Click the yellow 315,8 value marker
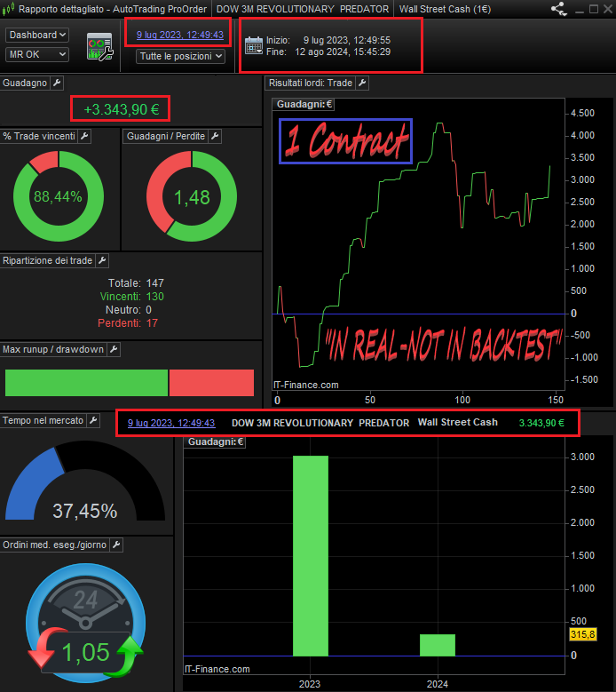The image size is (616, 692). click(583, 634)
